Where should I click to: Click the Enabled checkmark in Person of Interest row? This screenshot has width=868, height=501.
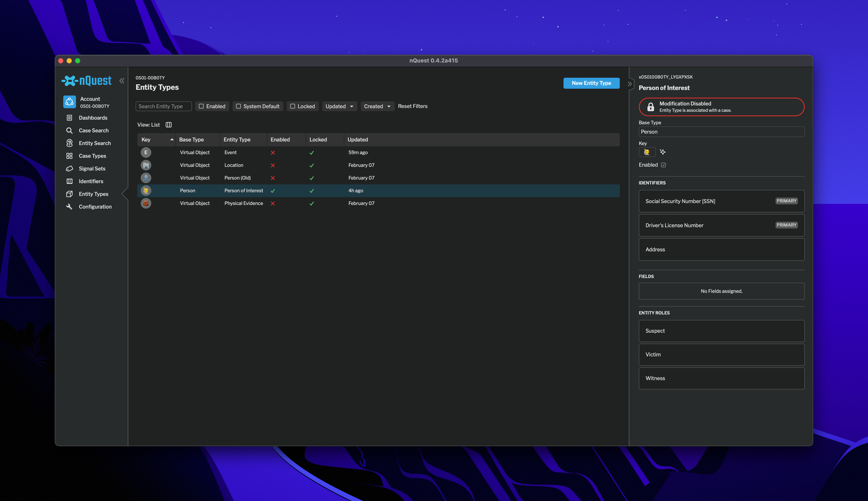[273, 191]
